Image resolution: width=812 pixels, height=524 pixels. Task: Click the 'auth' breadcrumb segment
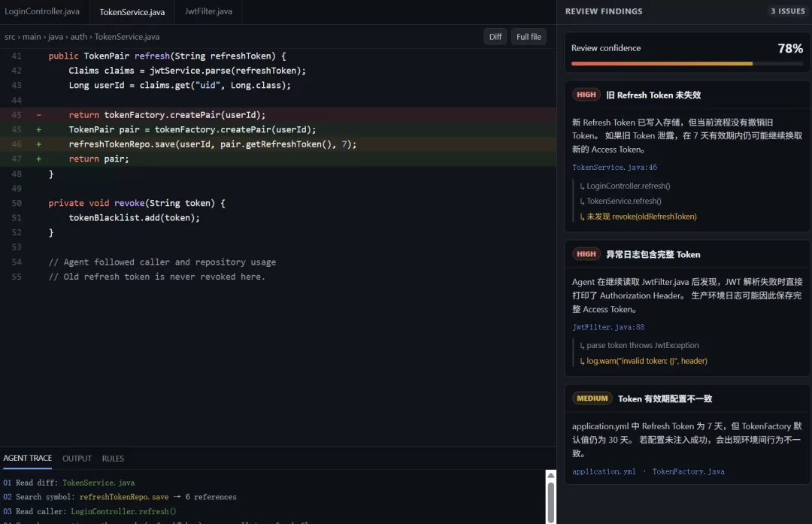(x=79, y=37)
